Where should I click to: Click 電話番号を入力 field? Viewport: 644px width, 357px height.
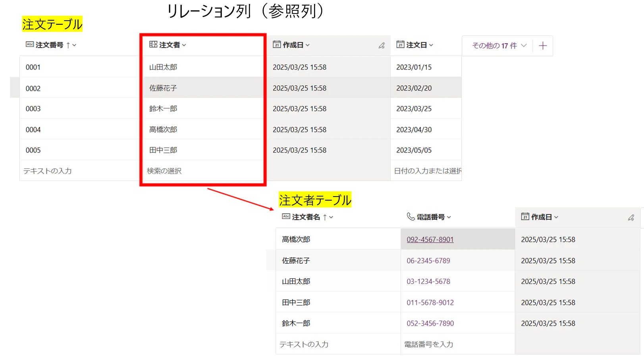coord(458,344)
